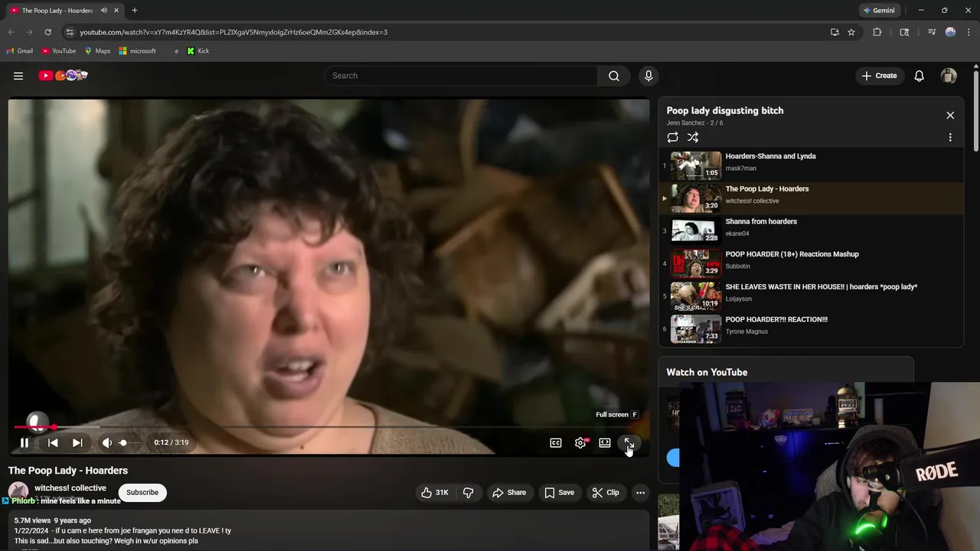Click the video title The Poop Lady - Hoarders
The height and width of the screenshot is (551, 980).
[x=68, y=471]
